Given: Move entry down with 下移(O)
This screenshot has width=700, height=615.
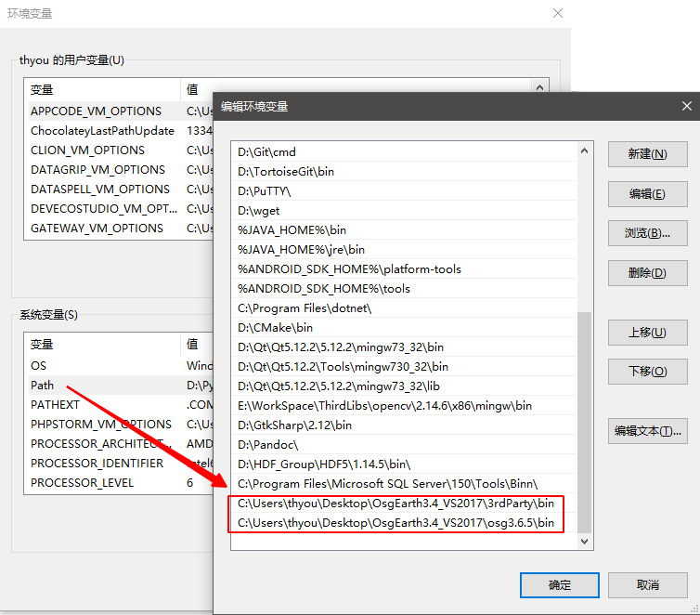Looking at the screenshot, I should tap(646, 372).
